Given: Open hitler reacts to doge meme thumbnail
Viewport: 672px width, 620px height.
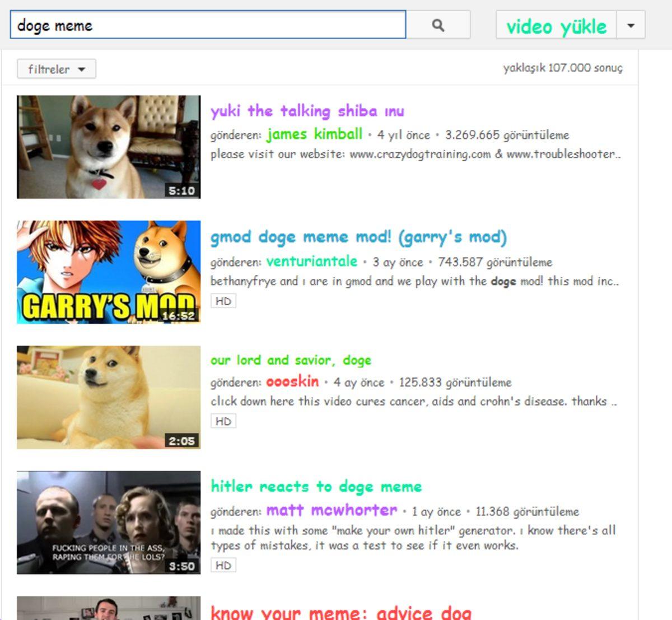Looking at the screenshot, I should pos(109,522).
